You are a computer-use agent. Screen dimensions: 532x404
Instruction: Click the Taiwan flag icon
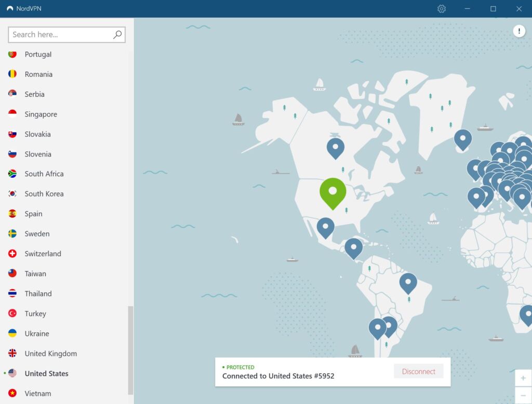pyautogui.click(x=12, y=273)
